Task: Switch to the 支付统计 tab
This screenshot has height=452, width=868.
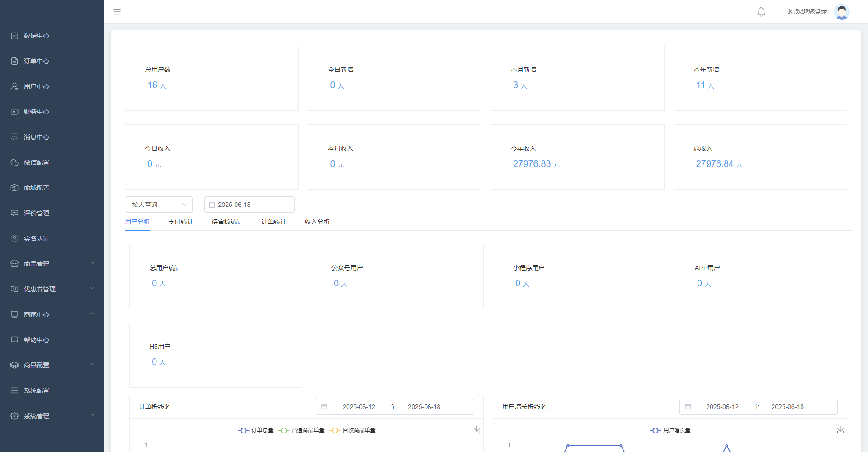Action: (x=180, y=222)
